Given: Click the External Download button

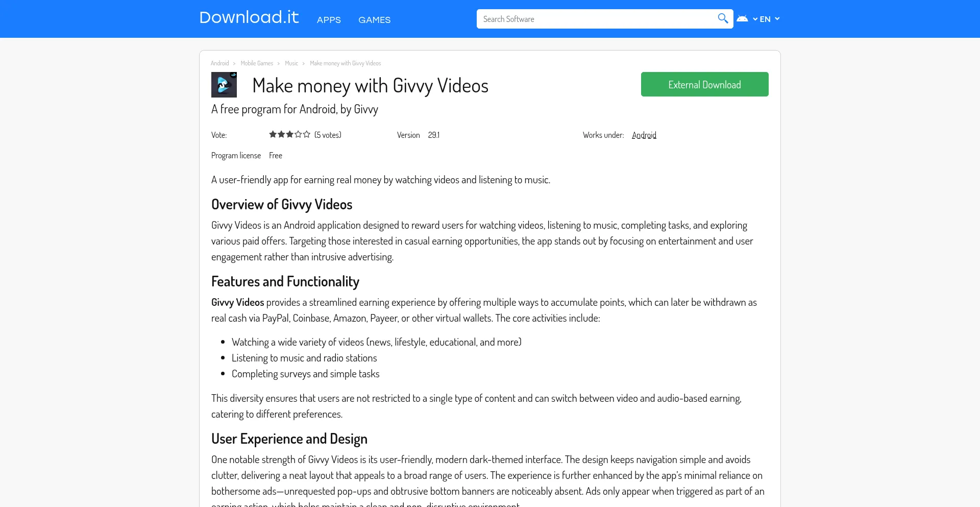Looking at the screenshot, I should (704, 84).
